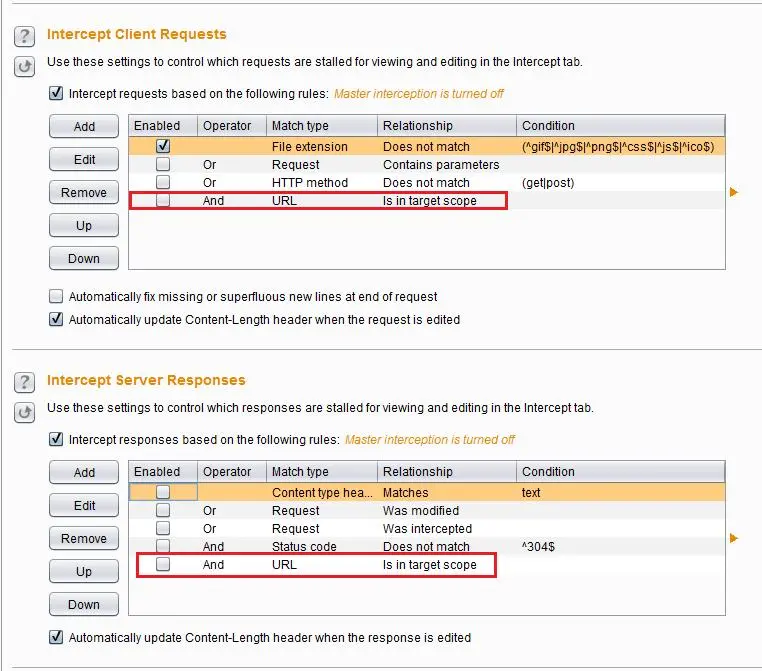Select the 'File extension' match type cell

322,146
